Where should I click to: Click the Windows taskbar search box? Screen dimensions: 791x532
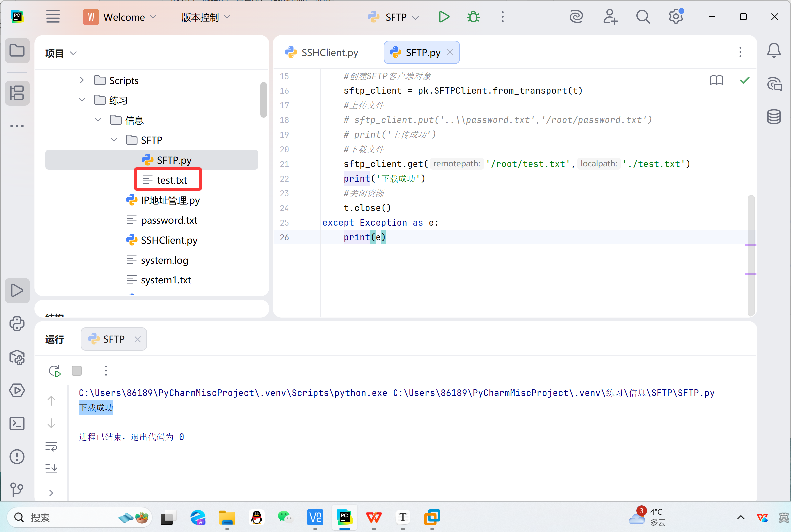coord(68,517)
